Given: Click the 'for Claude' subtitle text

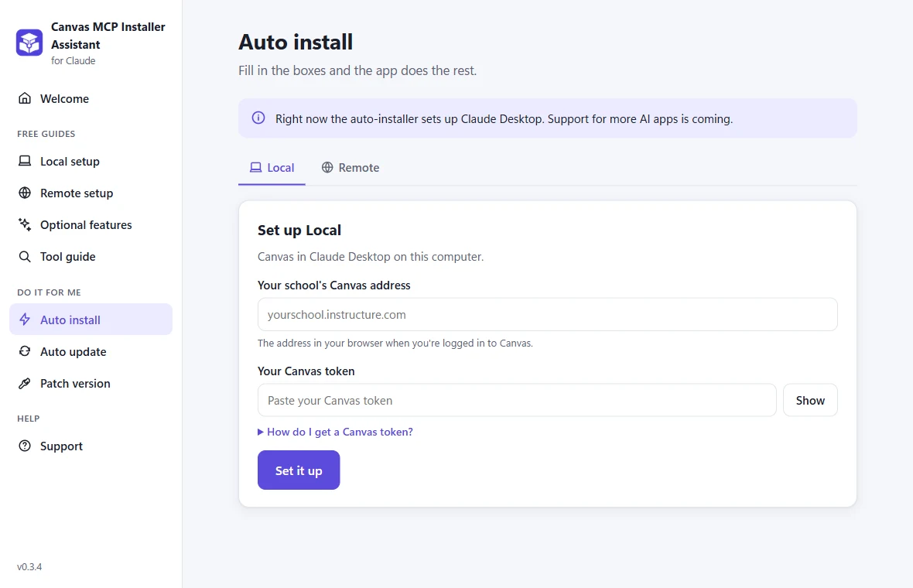Looking at the screenshot, I should click(74, 60).
